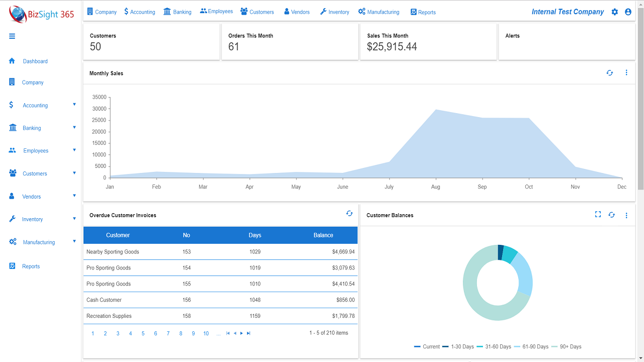Click the Vendors person icon in sidebar

pos(12,196)
